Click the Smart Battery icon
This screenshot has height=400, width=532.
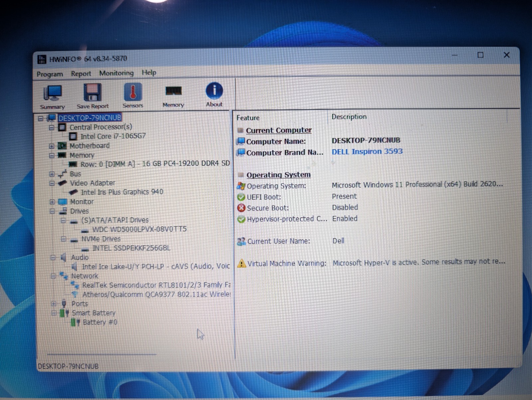coord(65,313)
